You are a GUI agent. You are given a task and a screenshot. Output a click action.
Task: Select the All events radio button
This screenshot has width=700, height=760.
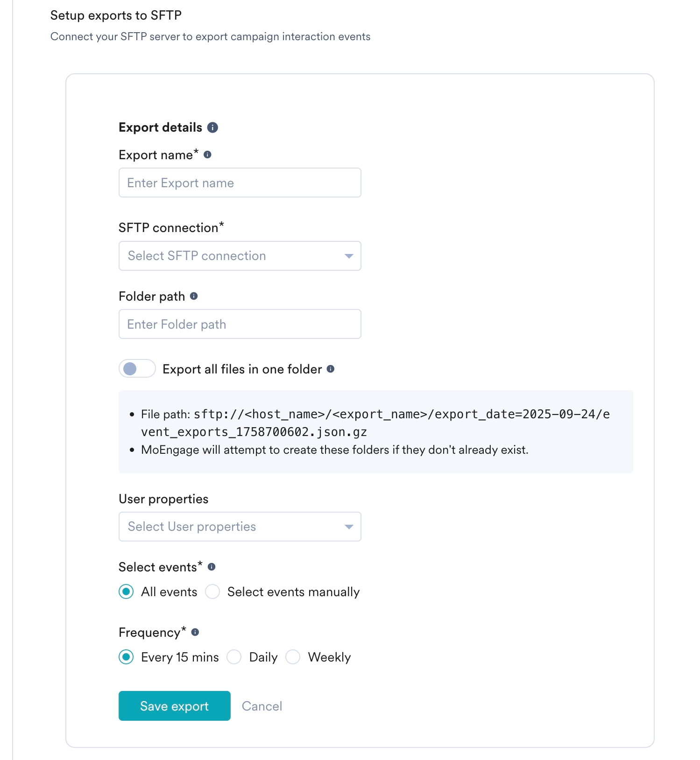126,591
